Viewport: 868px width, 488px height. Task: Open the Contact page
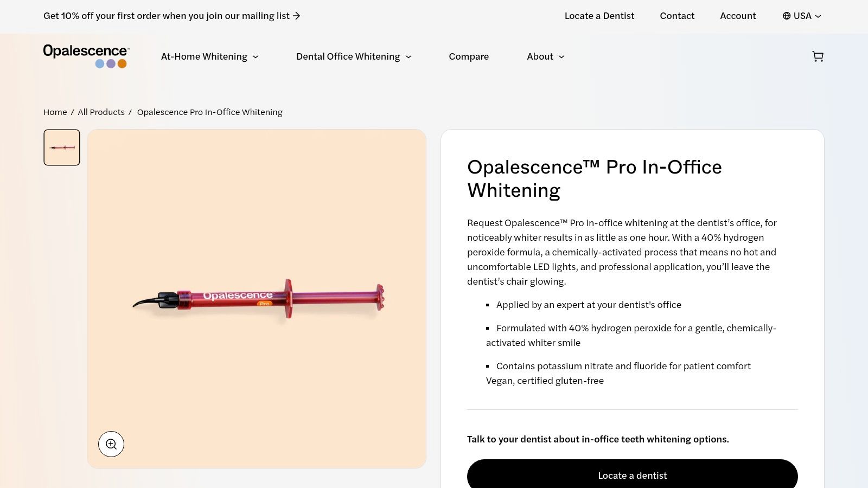click(677, 16)
